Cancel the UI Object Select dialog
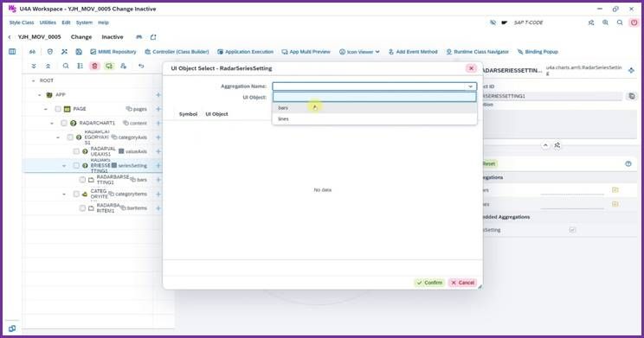Viewport: 644px width, 338px height. coord(462,283)
